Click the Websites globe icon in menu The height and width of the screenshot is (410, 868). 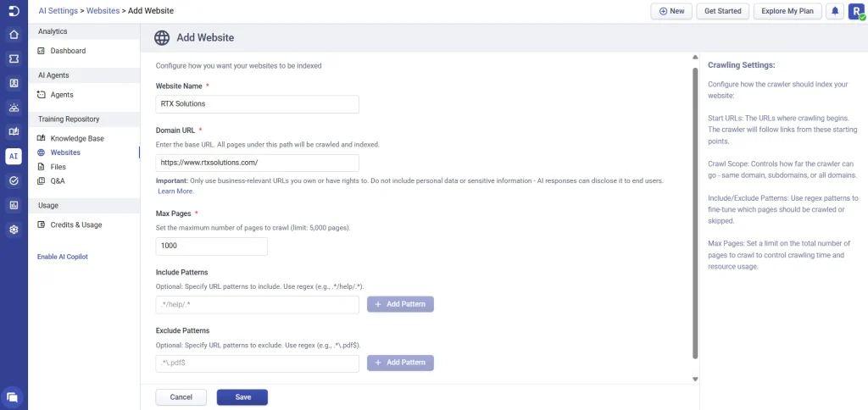(41, 152)
